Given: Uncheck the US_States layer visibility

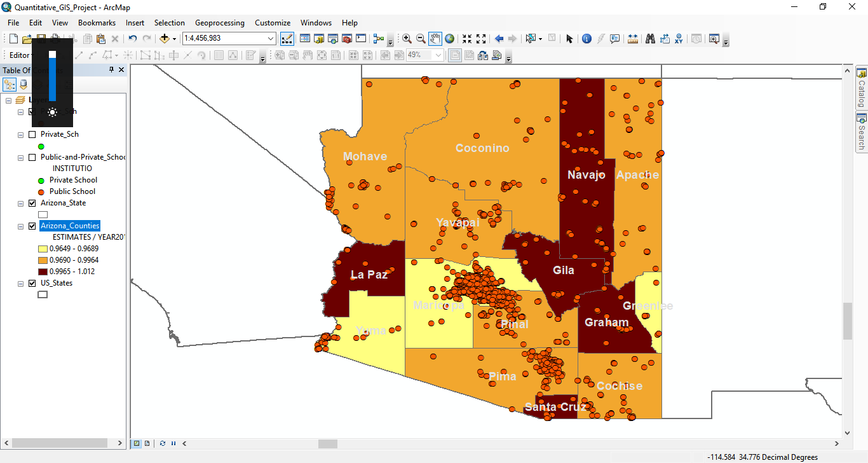Looking at the screenshot, I should 32,283.
